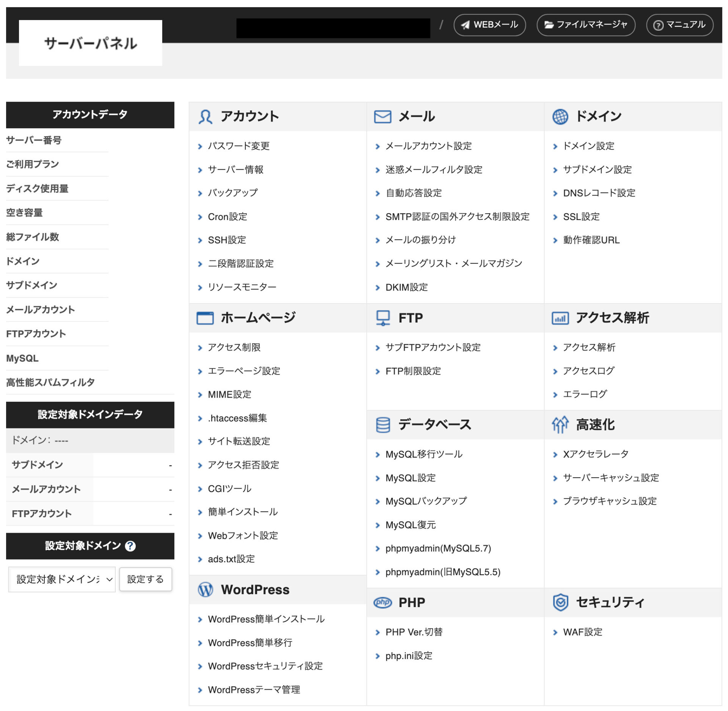Click the person icon next to アカウント
The height and width of the screenshot is (711, 728).
pyautogui.click(x=205, y=116)
